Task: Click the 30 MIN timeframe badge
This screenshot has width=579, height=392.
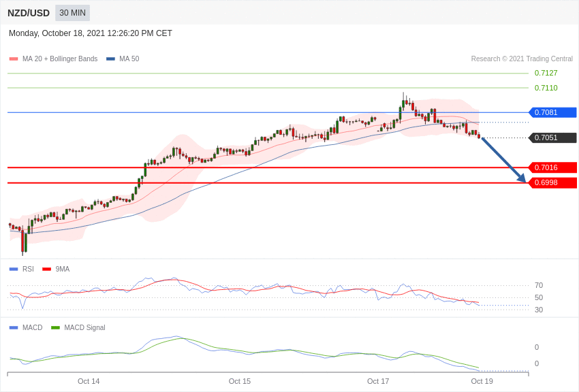Action: [x=72, y=13]
